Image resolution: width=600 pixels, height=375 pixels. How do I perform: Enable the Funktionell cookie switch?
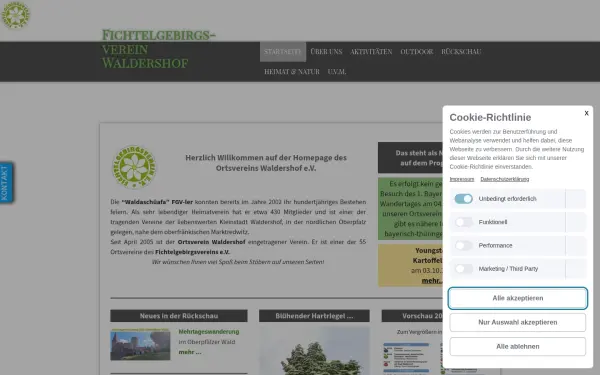click(x=463, y=222)
